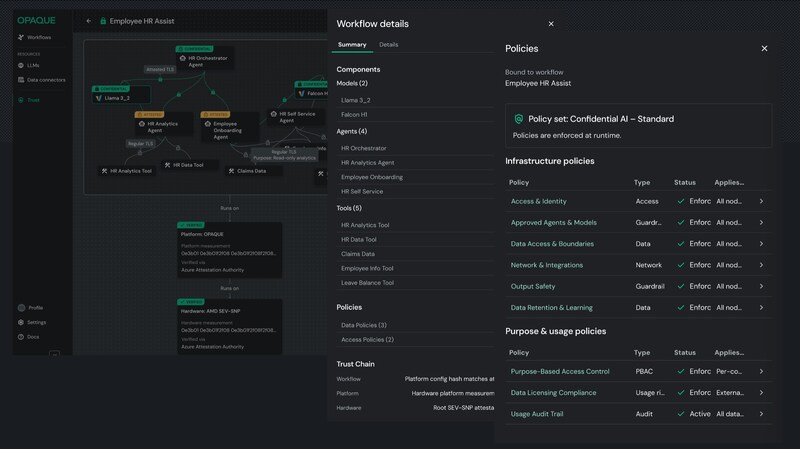Open Data connectors icon in sidebar
Screen dimensions: 800x449
tap(21, 80)
